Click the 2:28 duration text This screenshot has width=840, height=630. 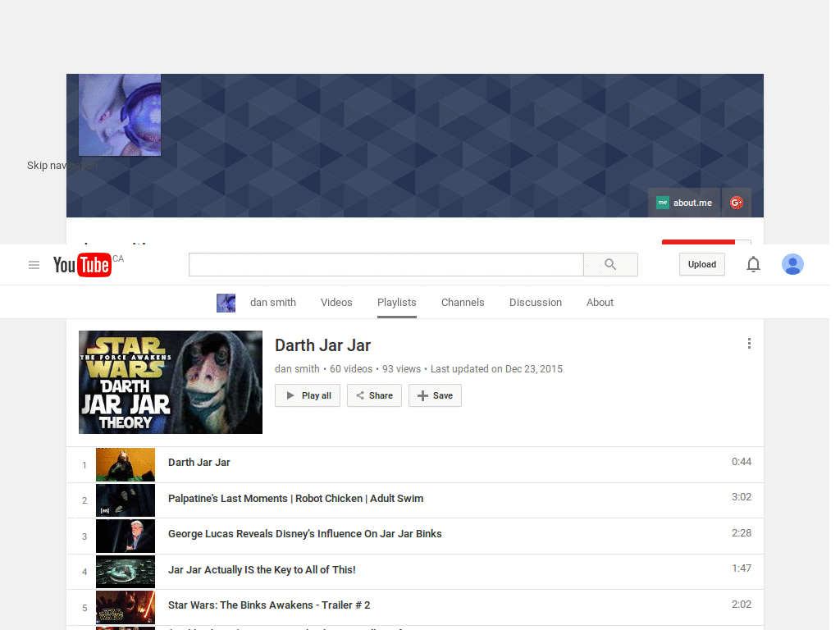pos(742,533)
